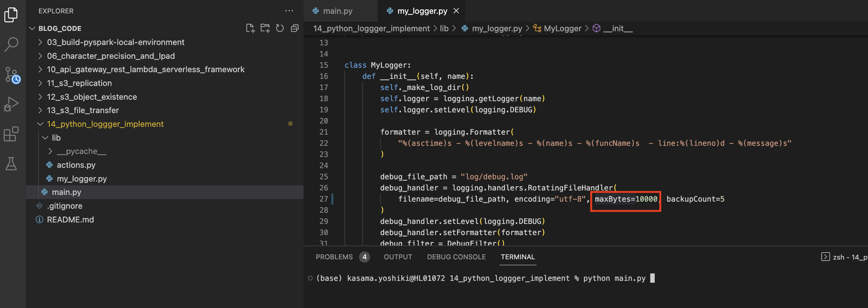Expand the 11_s3_replication folder

[165, 83]
